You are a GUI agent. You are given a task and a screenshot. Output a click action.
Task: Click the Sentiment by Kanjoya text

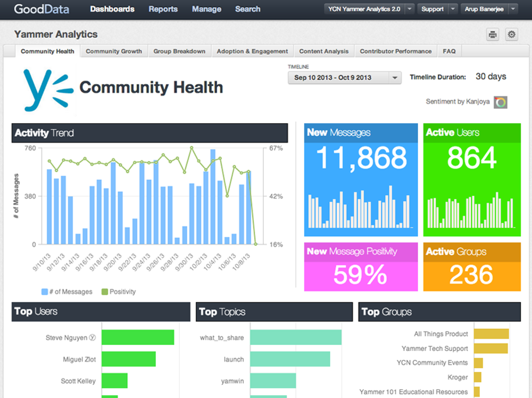(458, 102)
